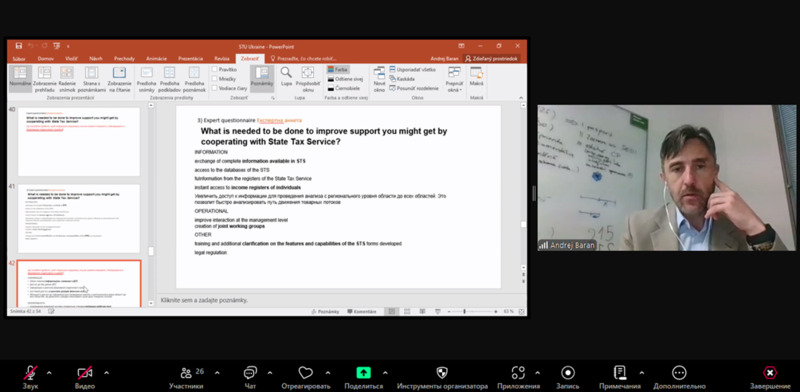Click the Завершение end meeting button

pyautogui.click(x=770, y=377)
